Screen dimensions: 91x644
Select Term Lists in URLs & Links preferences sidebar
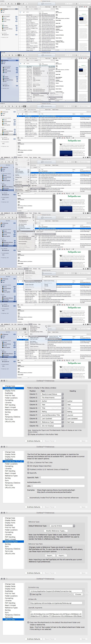point(9,617)
